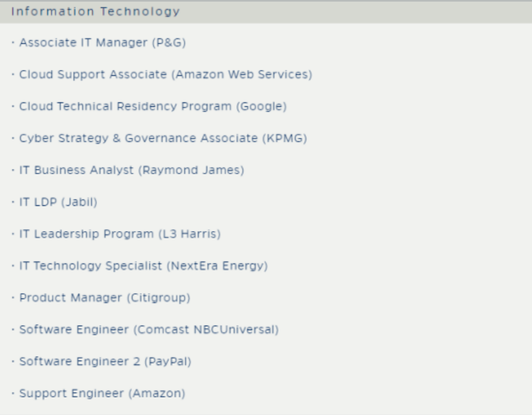Screen dimensions: 532x415
Task: Select Cloud Support Associate (Amazon Web Services)
Action: click(166, 75)
